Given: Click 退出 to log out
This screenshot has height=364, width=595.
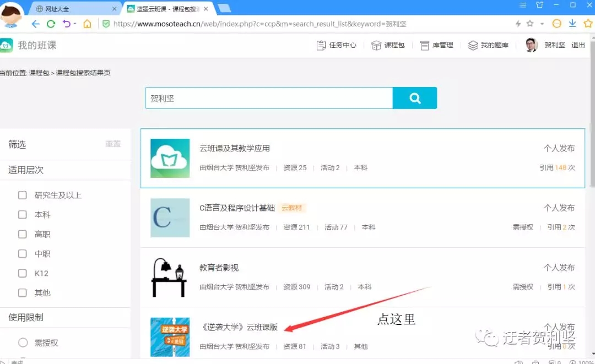Looking at the screenshot, I should [x=578, y=45].
